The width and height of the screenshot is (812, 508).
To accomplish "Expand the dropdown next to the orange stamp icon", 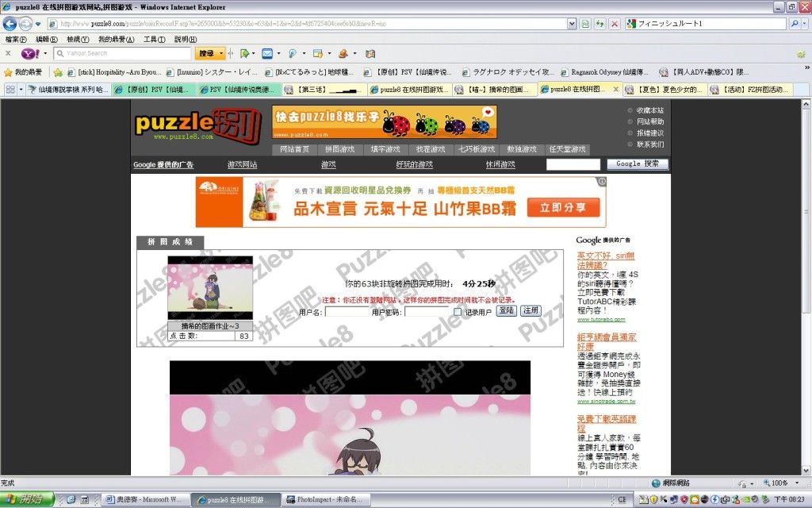I will pos(354,53).
